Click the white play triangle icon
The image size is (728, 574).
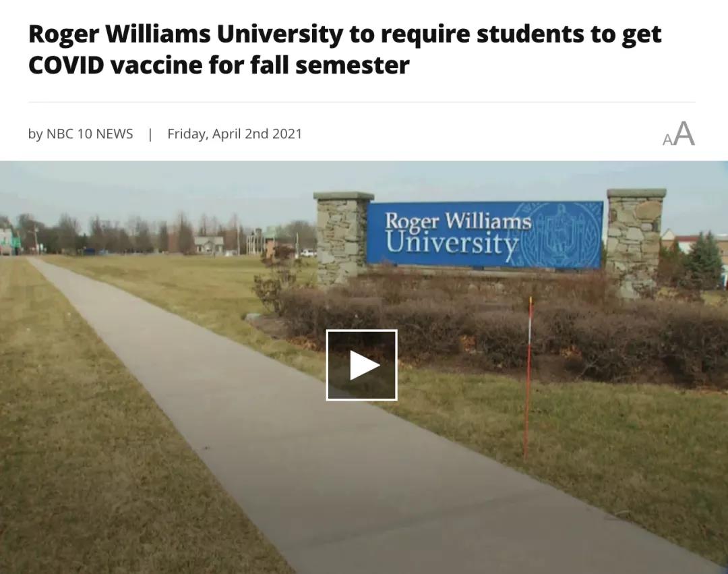tap(365, 366)
